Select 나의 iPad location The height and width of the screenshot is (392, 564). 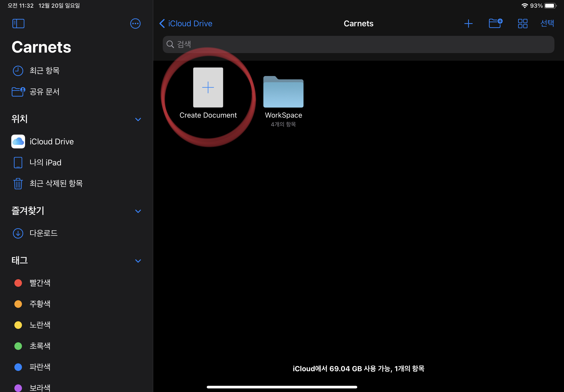click(45, 163)
